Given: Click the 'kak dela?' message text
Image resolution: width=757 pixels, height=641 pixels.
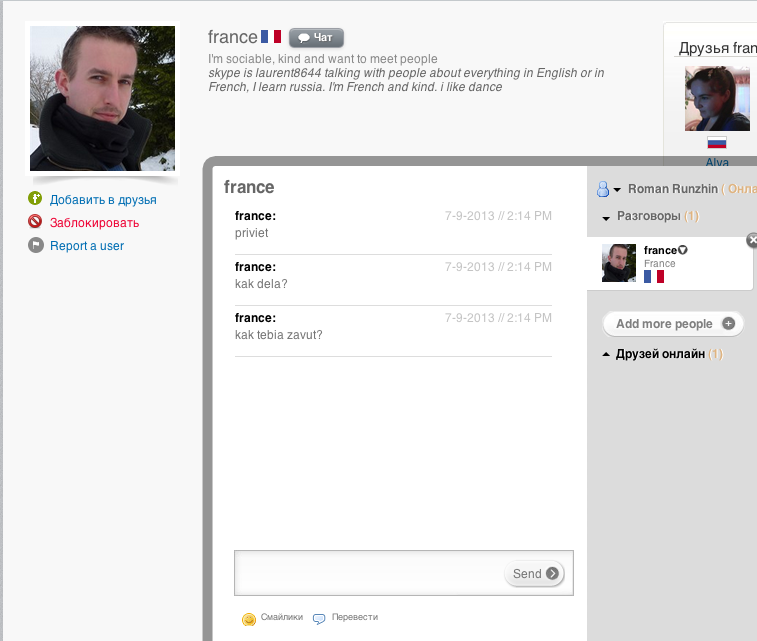Looking at the screenshot, I should (x=261, y=284).
